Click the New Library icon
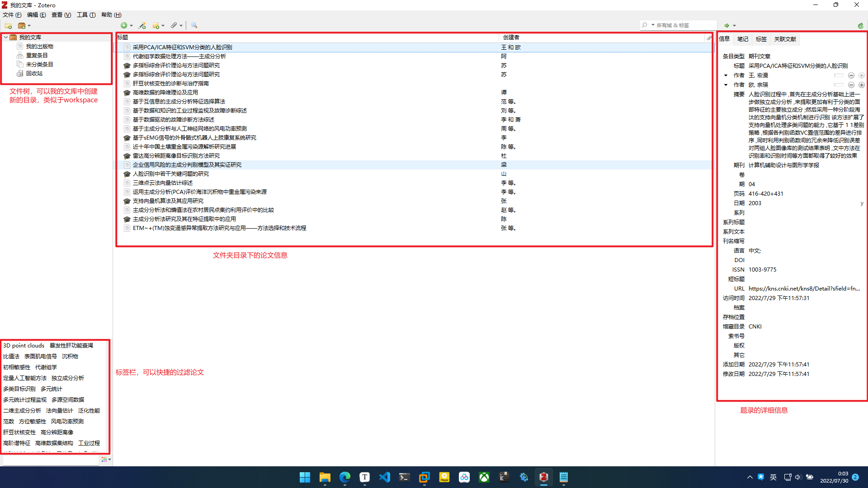 tap(21, 26)
